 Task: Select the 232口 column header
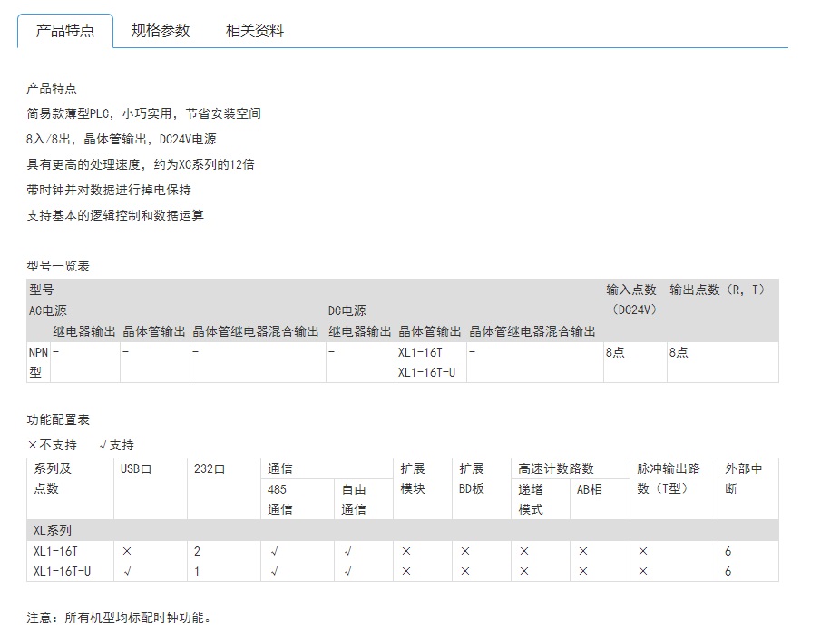pyautogui.click(x=210, y=469)
